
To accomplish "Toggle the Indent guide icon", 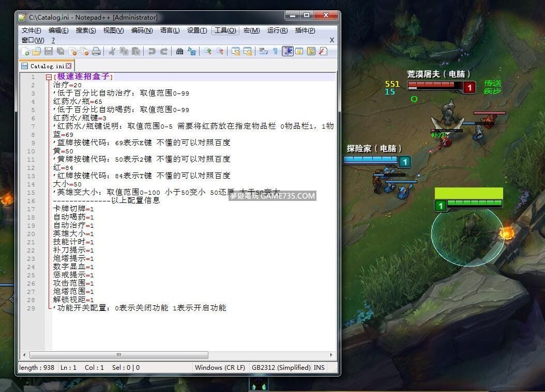I will click(287, 52).
